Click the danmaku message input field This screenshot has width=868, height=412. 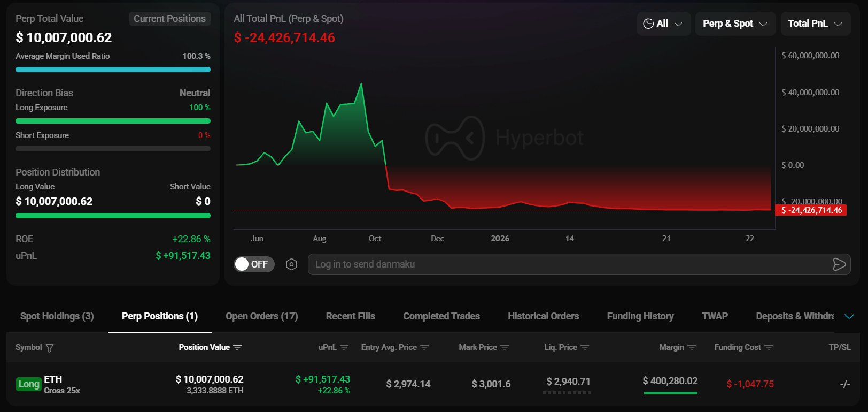pos(567,264)
